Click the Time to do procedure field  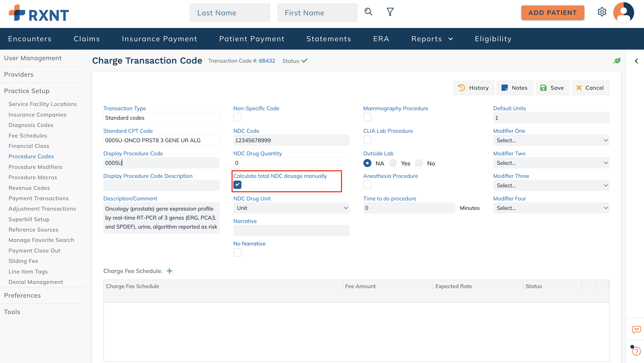coord(409,208)
